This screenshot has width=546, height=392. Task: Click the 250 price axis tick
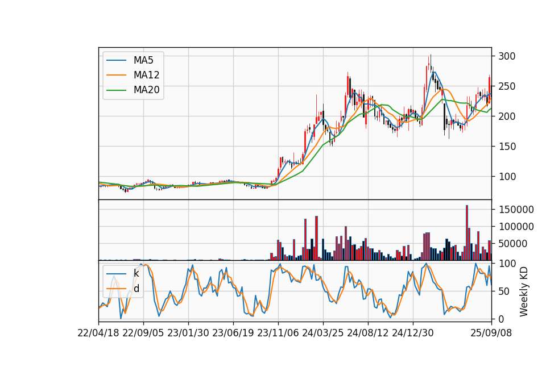pyautogui.click(x=507, y=86)
